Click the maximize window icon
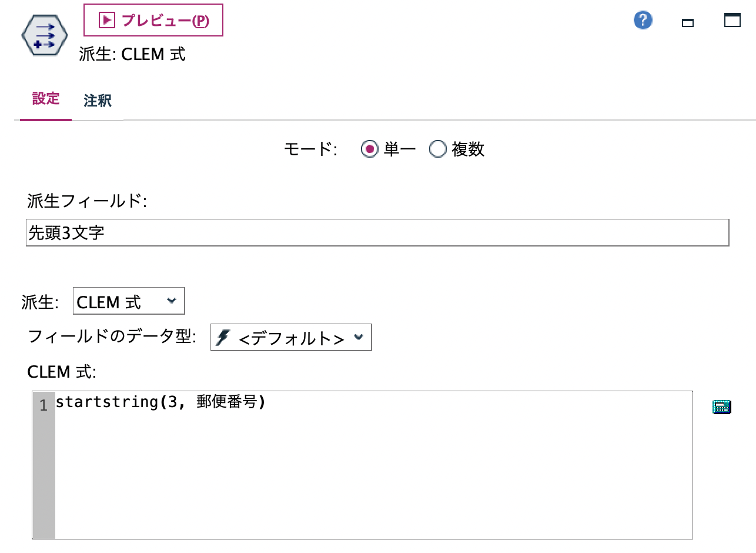Viewport: 756px width, 553px height. pos(731,19)
